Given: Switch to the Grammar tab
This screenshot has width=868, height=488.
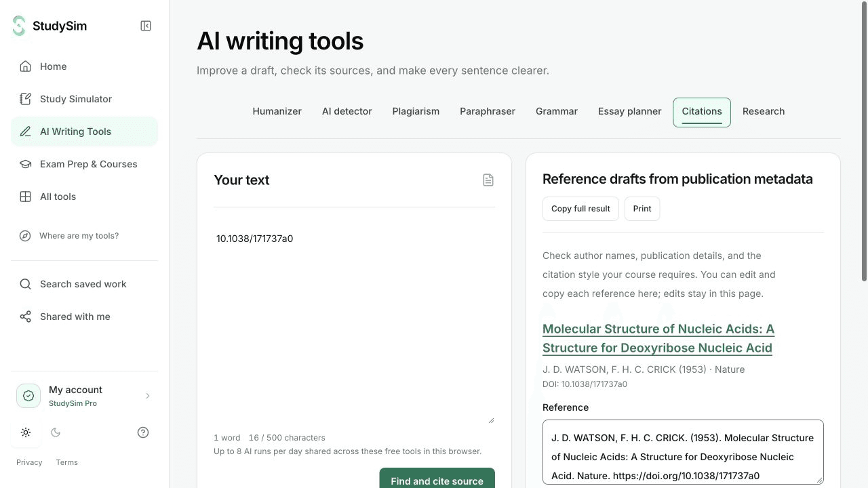Looking at the screenshot, I should (557, 112).
